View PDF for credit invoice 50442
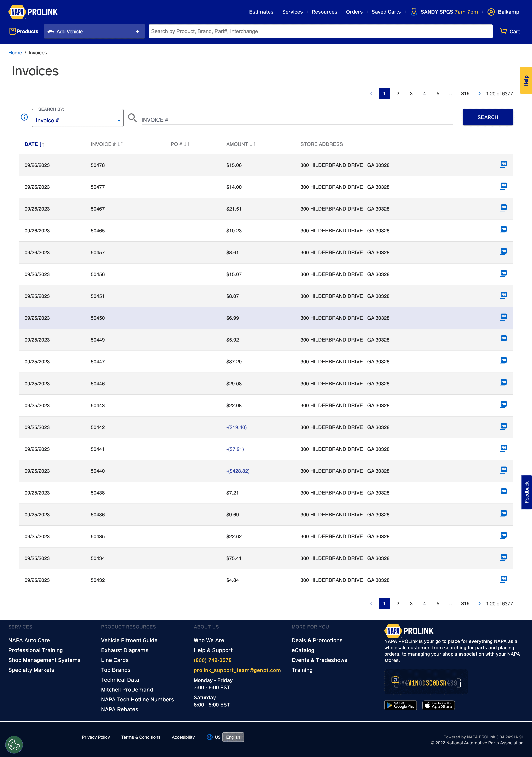 click(x=503, y=426)
